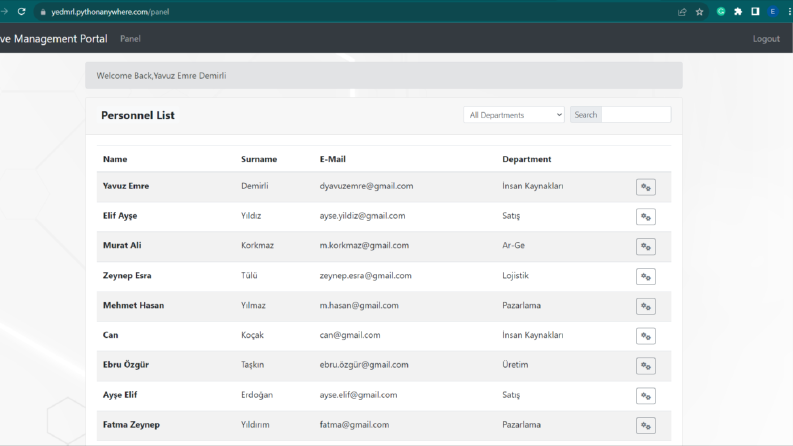The image size is (793, 446).
Task: Open settings gear for Elif Ayşe
Action: [646, 217]
